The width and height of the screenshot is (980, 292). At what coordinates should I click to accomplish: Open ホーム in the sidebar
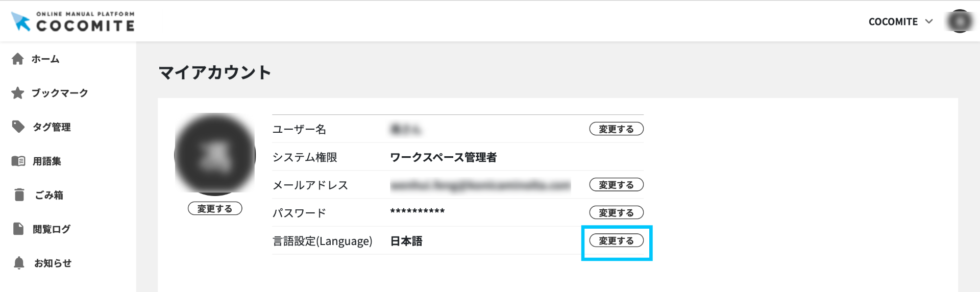[x=45, y=59]
